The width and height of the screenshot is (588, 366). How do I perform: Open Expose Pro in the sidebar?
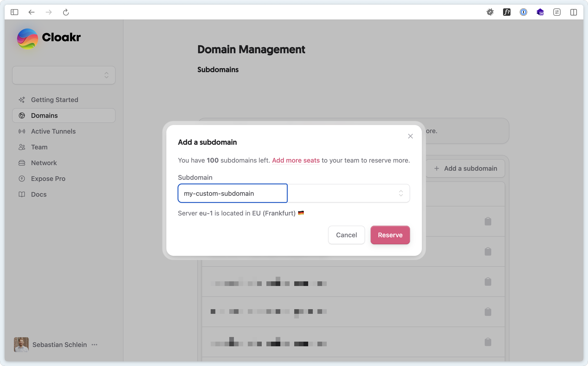click(48, 179)
